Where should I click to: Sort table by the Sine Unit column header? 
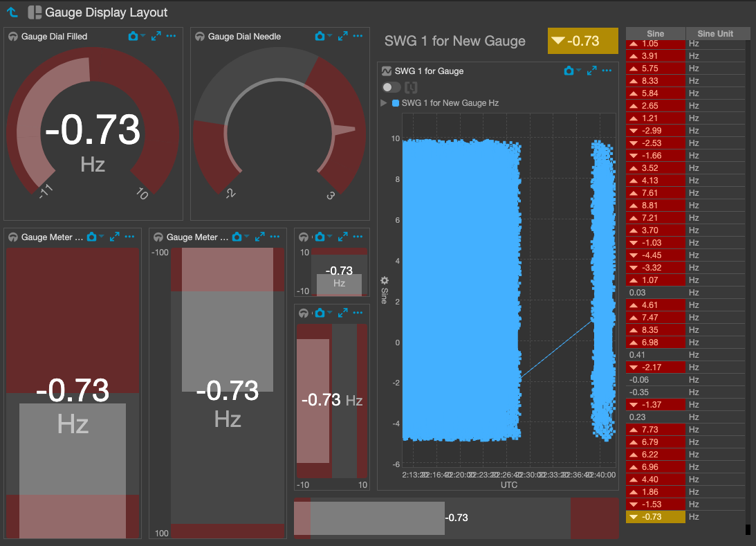click(x=715, y=34)
